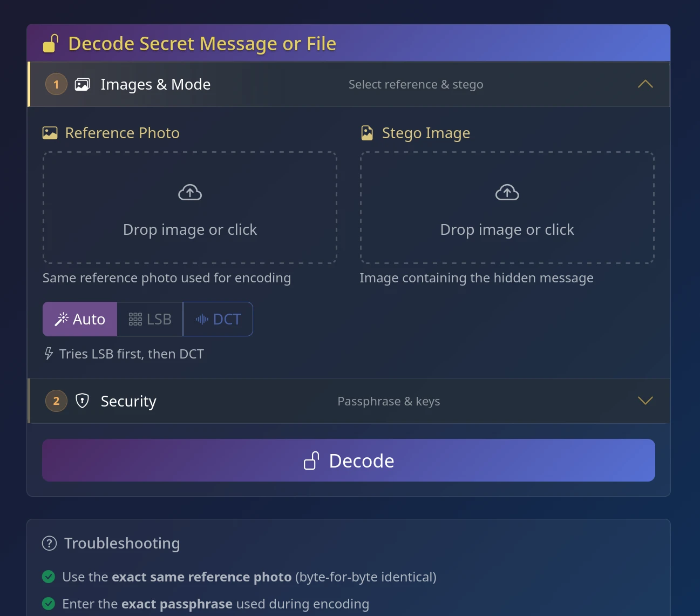700x616 pixels.
Task: Click step number 1 badge
Action: [56, 84]
